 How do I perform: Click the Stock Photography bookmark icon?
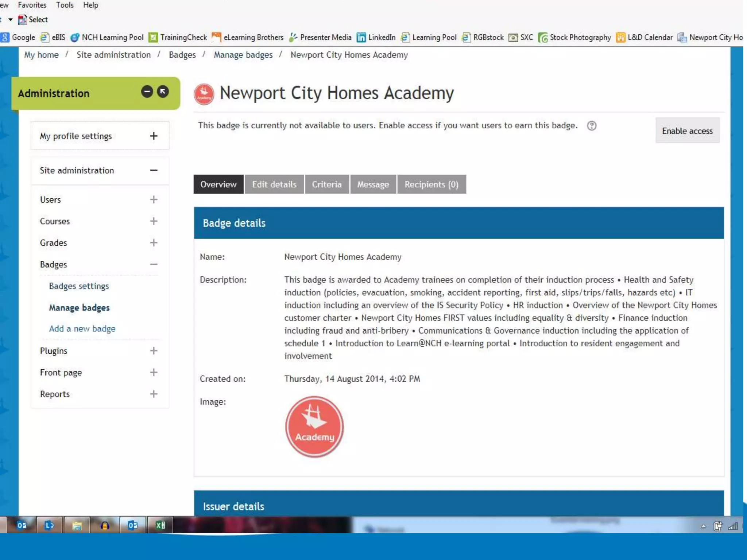(x=543, y=38)
